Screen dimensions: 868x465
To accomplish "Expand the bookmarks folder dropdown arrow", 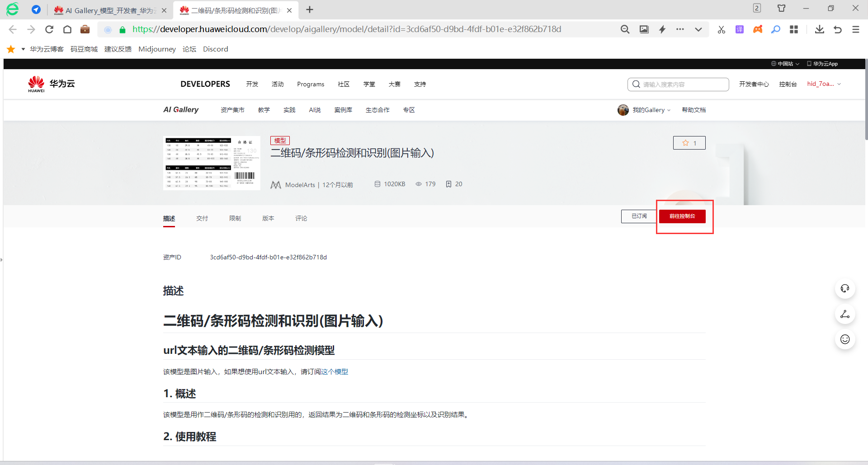I will [23, 49].
